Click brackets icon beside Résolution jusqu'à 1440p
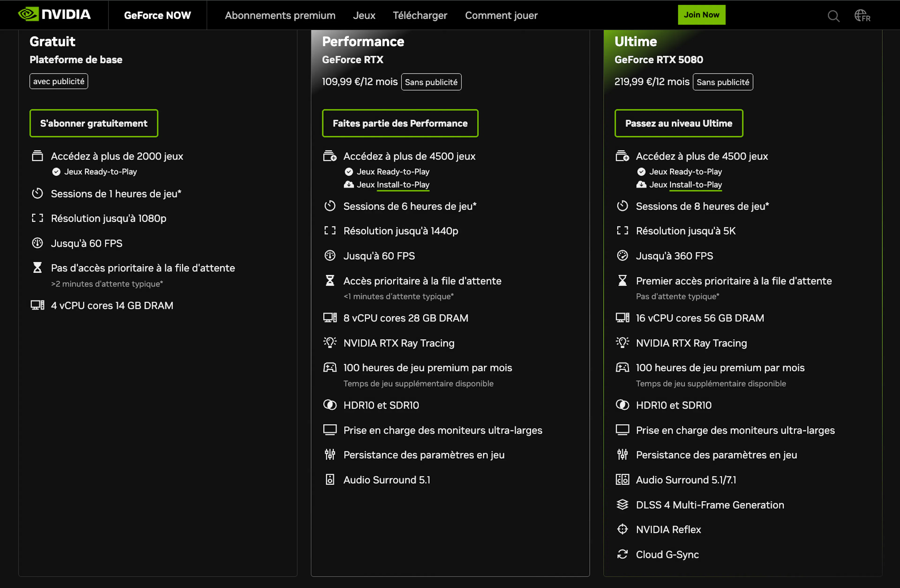The height and width of the screenshot is (588, 900). [x=330, y=231]
